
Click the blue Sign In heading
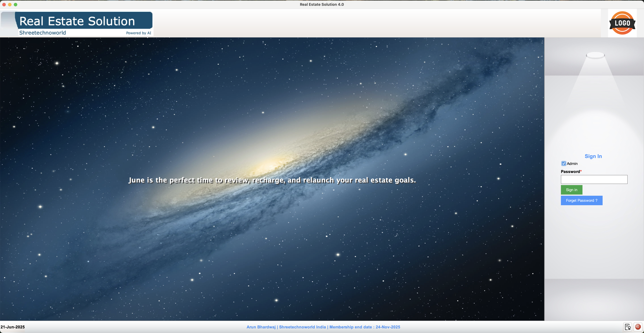coord(593,156)
